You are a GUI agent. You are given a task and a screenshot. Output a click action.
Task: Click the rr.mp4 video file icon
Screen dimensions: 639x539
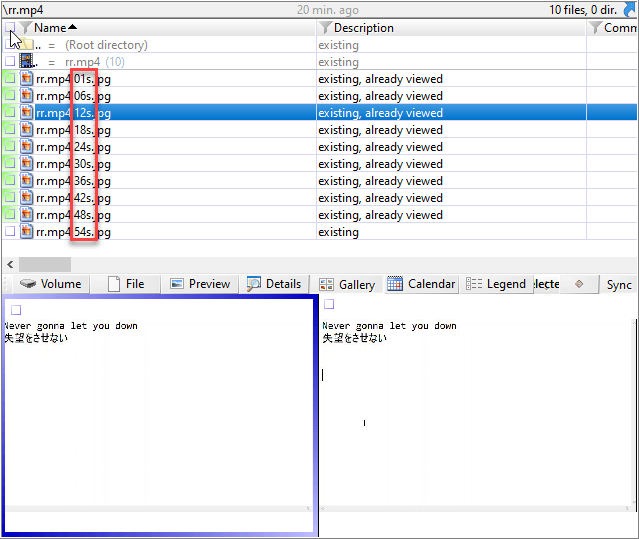click(x=27, y=62)
